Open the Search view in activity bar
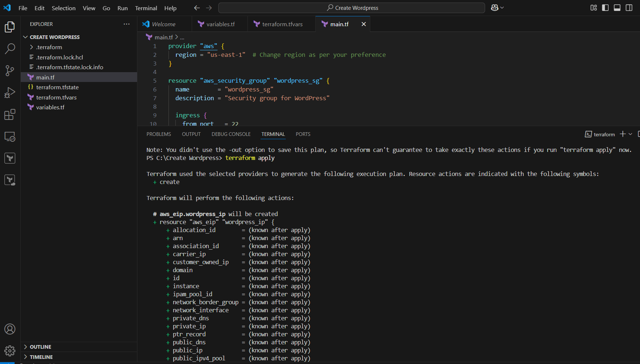Viewport: 640px width, 364px height. pyautogui.click(x=10, y=48)
